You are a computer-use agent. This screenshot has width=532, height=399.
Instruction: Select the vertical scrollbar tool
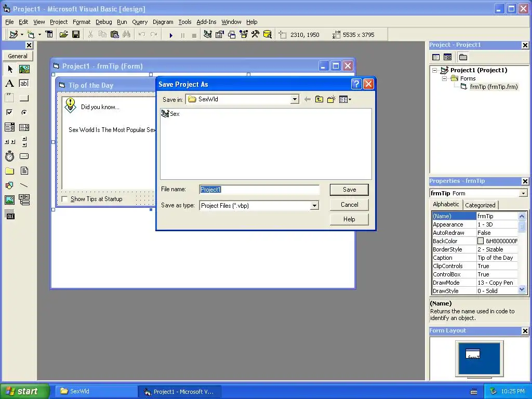pyautogui.click(x=24, y=142)
